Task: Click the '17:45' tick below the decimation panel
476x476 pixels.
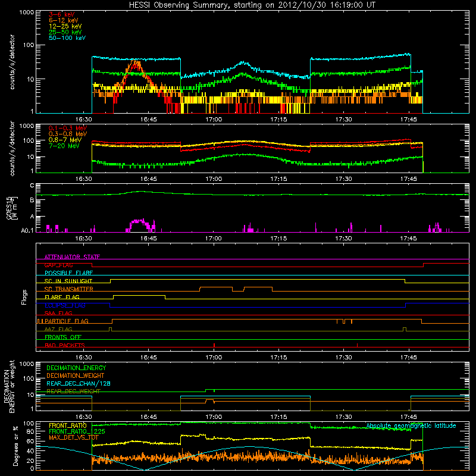Action: 409,417
